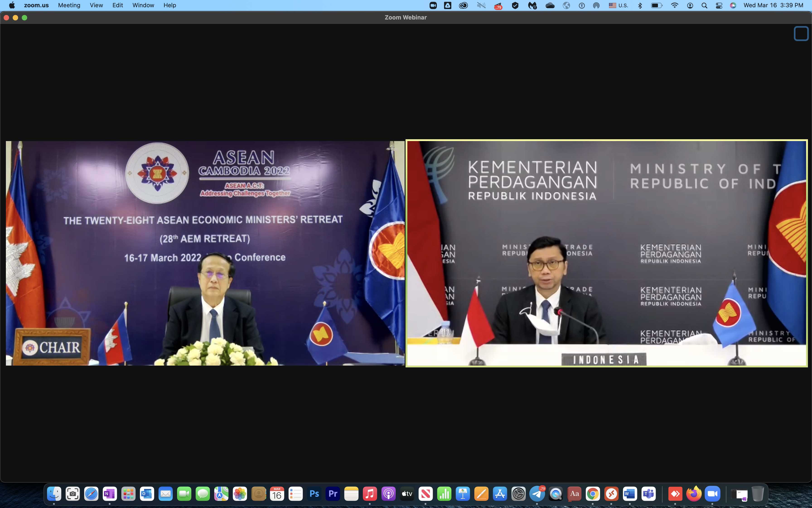Open the Edit menu
The height and width of the screenshot is (508, 812).
pyautogui.click(x=118, y=5)
